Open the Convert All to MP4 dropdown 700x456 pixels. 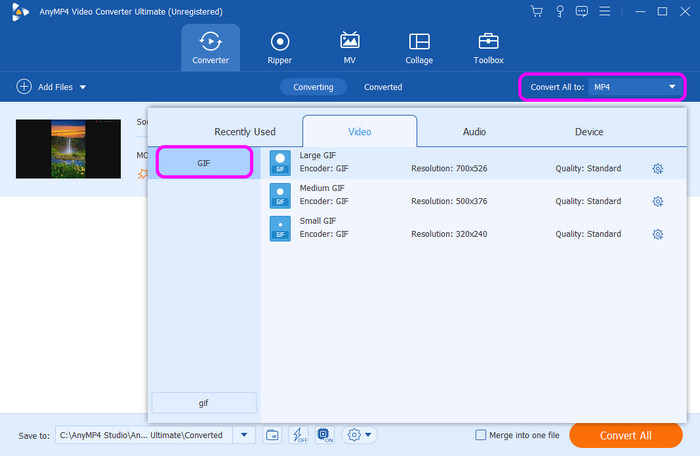click(637, 87)
